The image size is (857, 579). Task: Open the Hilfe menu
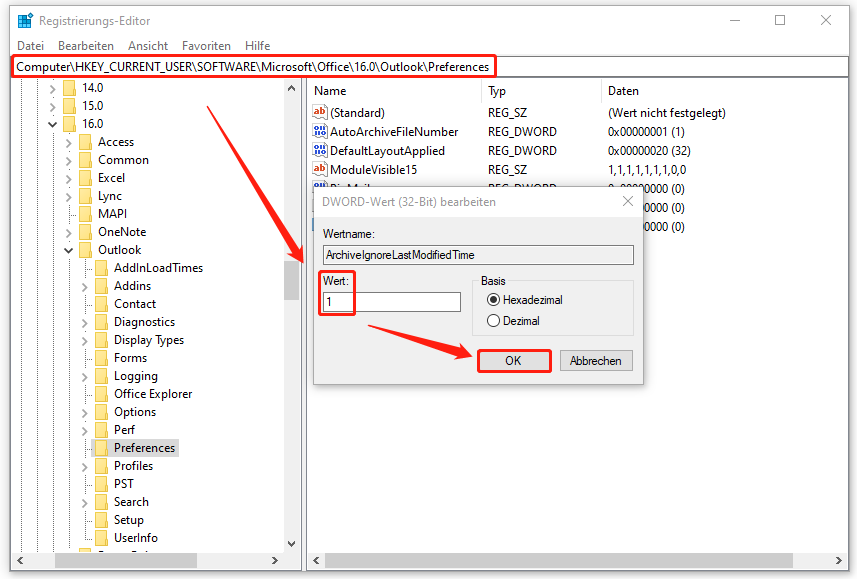tap(257, 46)
